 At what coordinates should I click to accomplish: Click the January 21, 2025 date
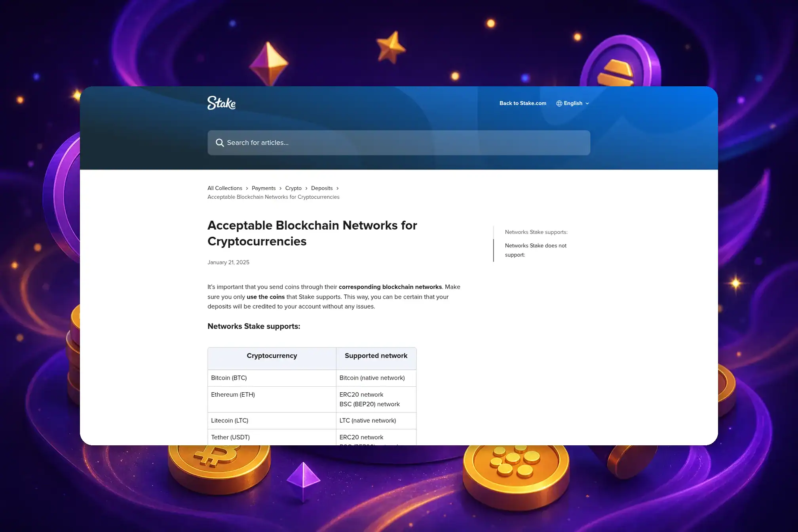(x=228, y=262)
